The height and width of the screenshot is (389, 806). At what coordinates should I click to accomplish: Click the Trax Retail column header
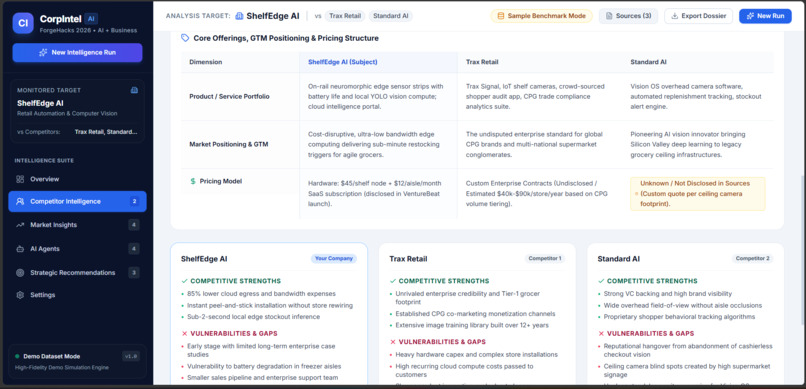[482, 62]
